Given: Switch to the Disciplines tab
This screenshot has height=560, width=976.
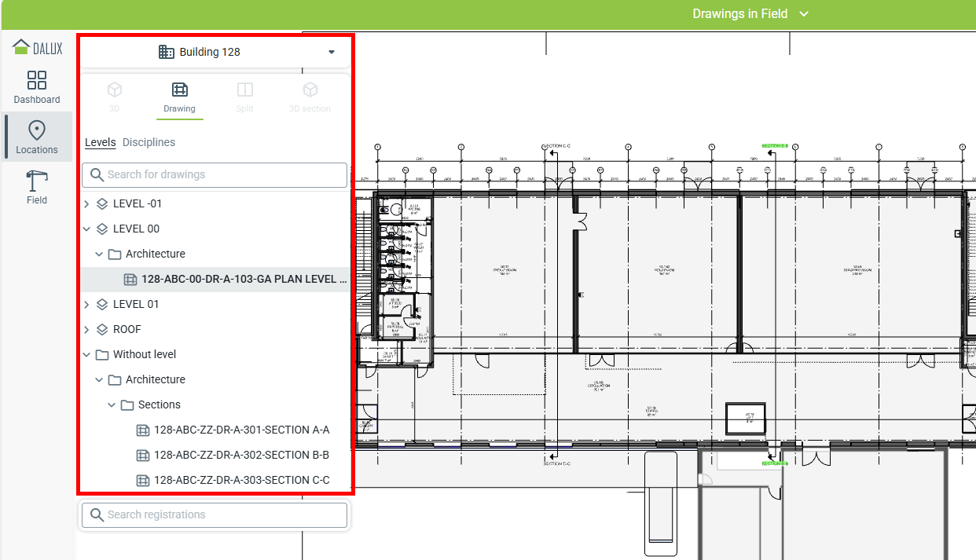Looking at the screenshot, I should click(149, 142).
